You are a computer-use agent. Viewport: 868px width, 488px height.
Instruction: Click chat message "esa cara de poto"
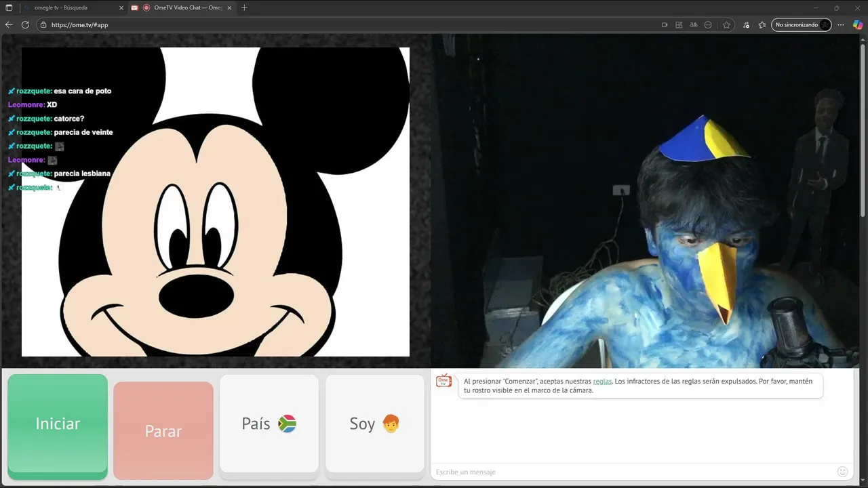tap(82, 91)
